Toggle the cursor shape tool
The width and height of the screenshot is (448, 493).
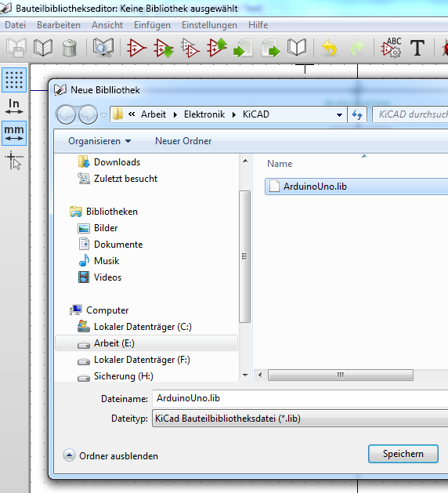pyautogui.click(x=14, y=161)
